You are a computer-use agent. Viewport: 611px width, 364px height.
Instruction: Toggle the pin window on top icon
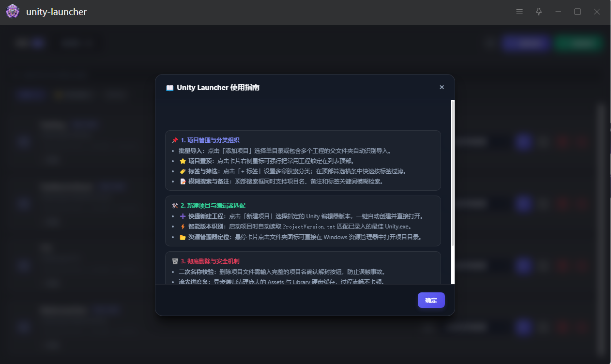coord(539,12)
